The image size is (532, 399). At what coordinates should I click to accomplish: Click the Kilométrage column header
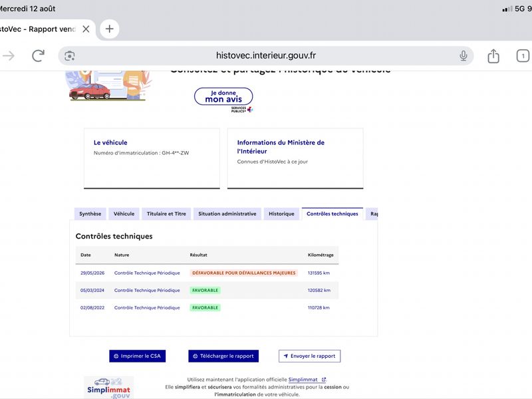[x=321, y=255]
